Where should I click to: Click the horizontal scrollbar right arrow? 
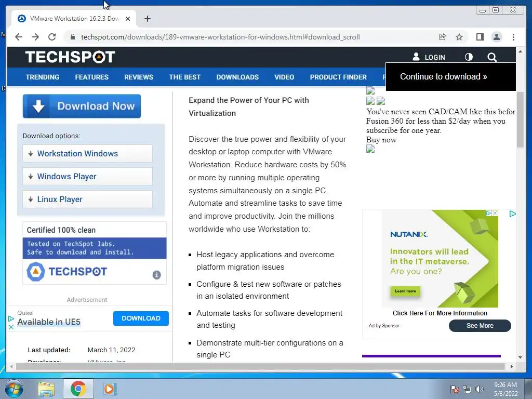click(x=512, y=366)
